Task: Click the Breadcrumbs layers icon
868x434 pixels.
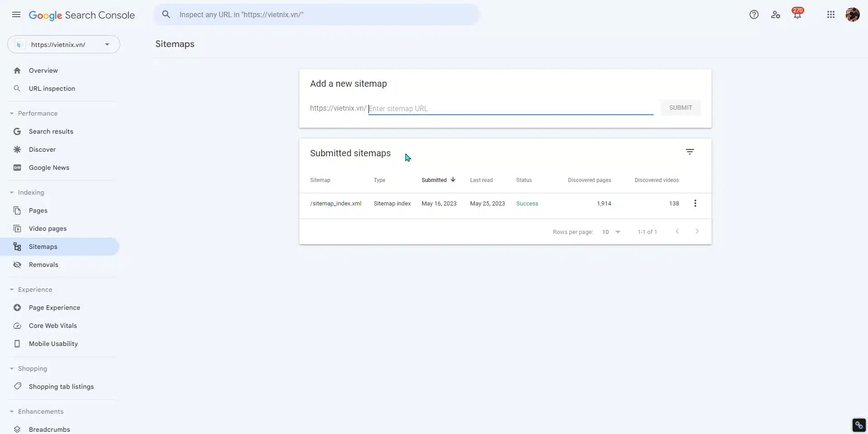Action: click(17, 429)
